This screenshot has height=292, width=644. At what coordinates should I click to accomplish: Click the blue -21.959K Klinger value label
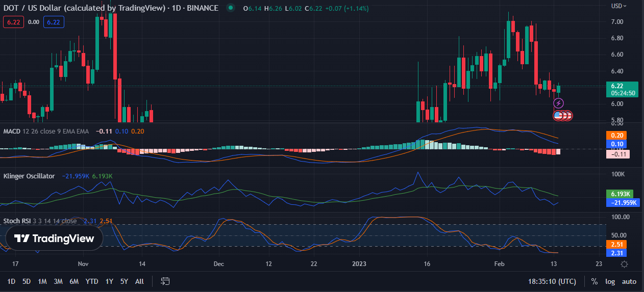[x=623, y=203]
